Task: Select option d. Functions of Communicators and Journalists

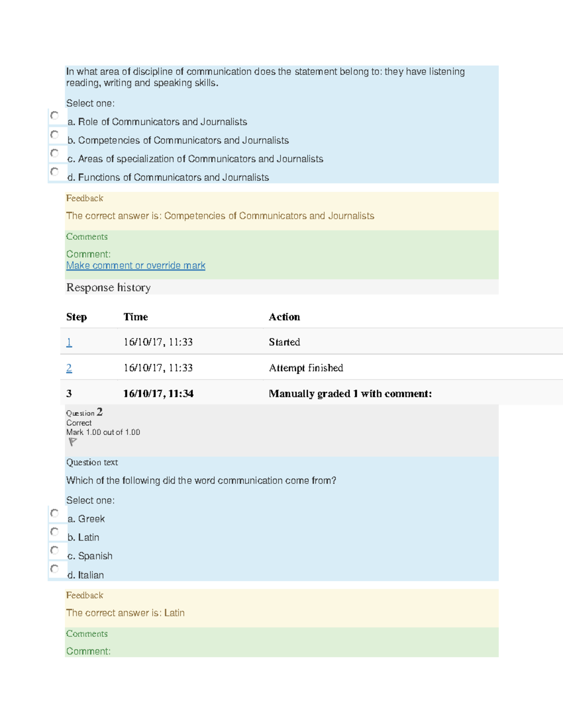Action: (x=54, y=172)
